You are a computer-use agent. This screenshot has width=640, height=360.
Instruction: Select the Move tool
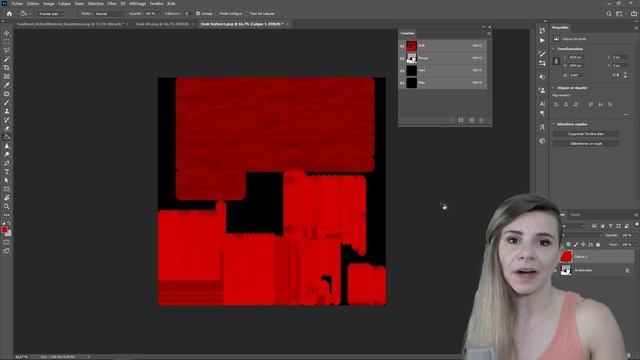(7, 33)
